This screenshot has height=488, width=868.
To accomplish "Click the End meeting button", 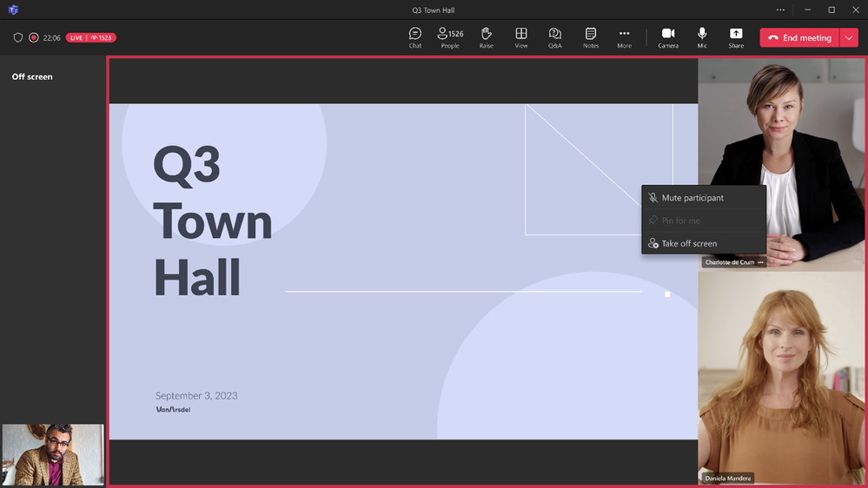I will 799,37.
